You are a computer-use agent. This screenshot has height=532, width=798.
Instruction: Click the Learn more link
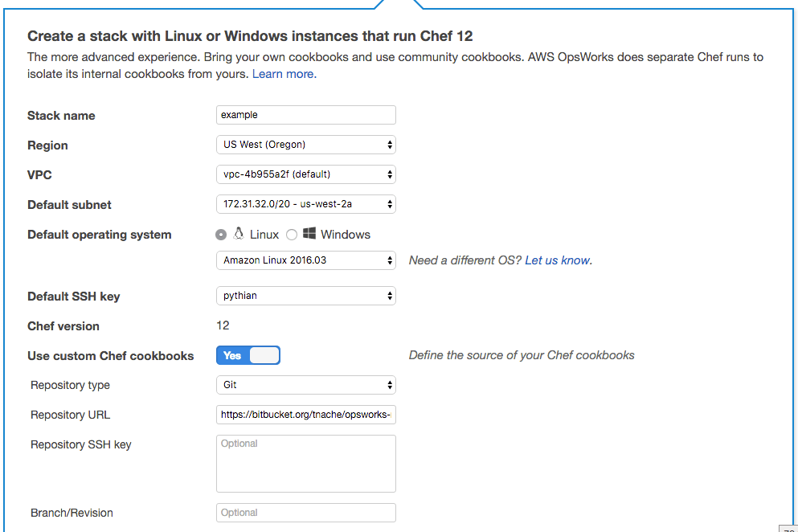click(283, 73)
